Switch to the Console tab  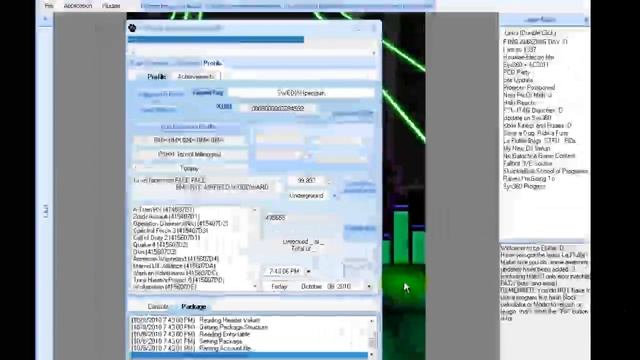coord(158,306)
